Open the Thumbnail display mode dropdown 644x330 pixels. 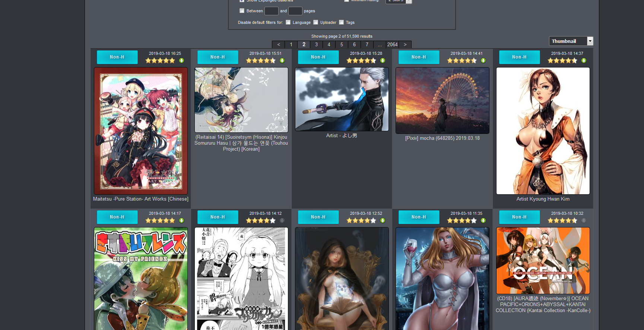(x=571, y=41)
